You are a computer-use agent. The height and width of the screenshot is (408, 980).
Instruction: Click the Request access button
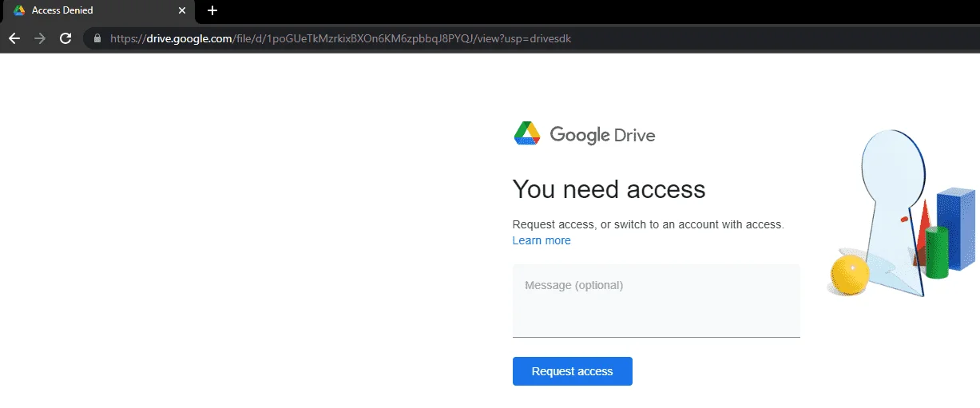coord(573,371)
